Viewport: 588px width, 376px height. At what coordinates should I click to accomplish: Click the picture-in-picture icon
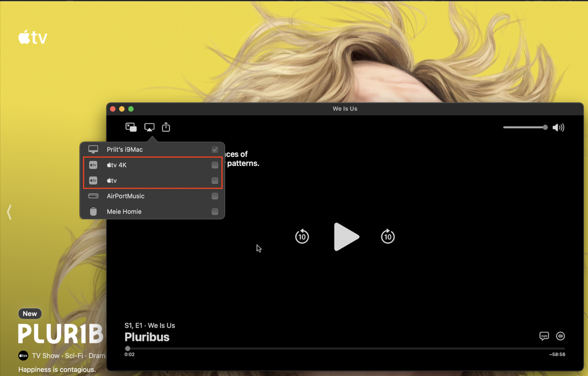[x=131, y=127]
